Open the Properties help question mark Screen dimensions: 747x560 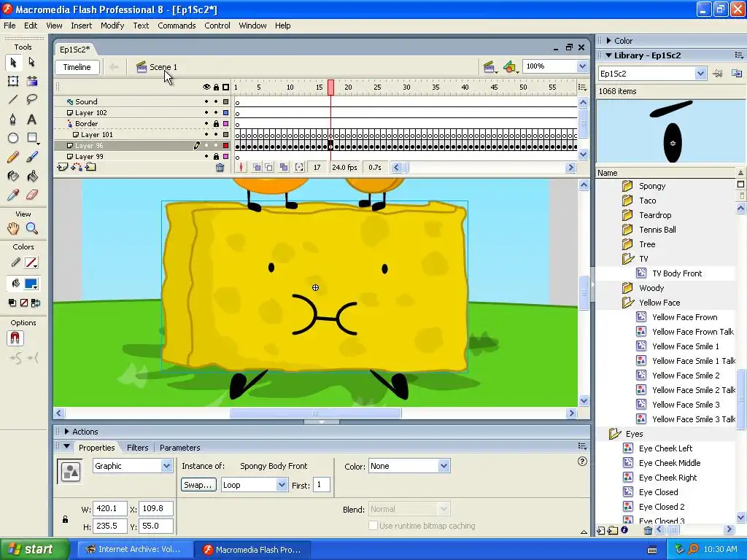582,461
